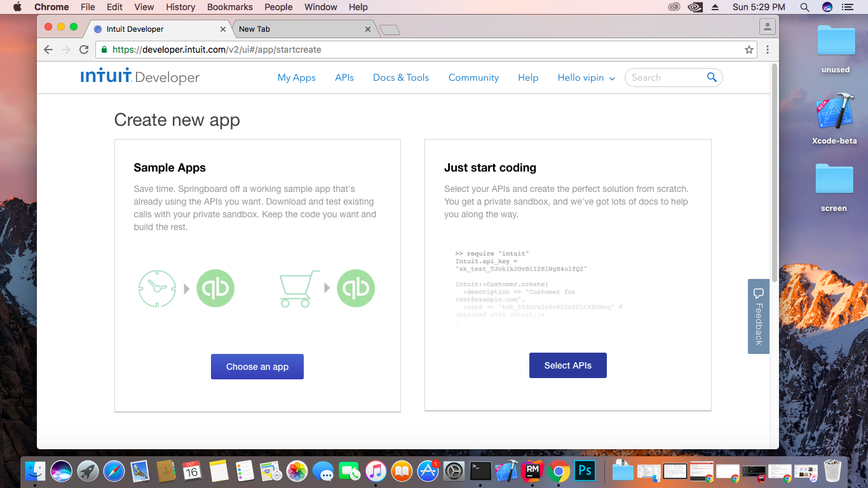This screenshot has width=868, height=488.
Task: Click the clock to QuickBooks sample graphic
Action: tap(186, 288)
